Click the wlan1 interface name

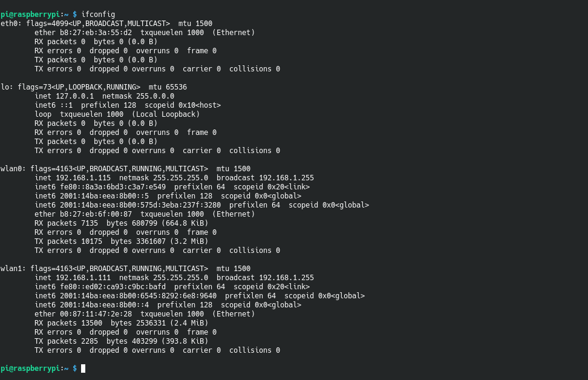[13, 269]
